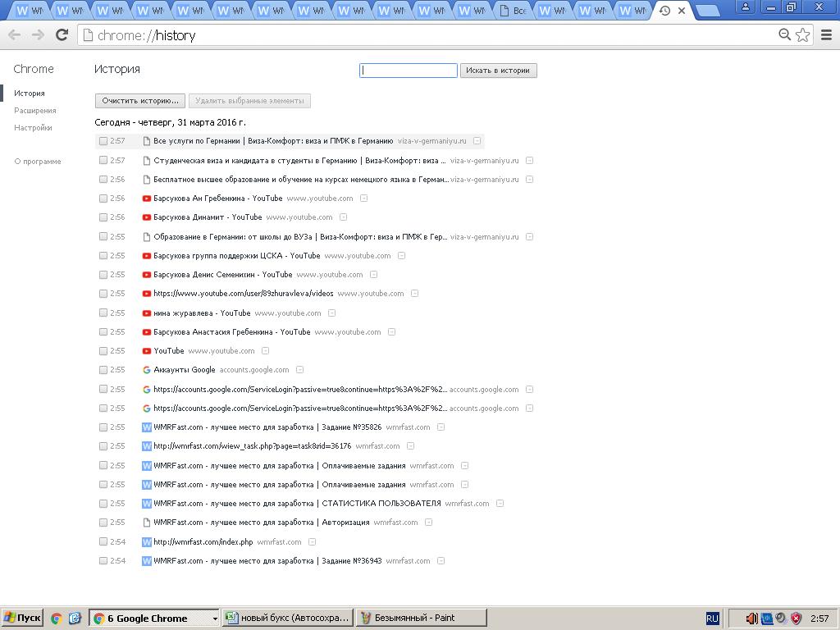Click the red shield antivirus tray icon
Image resolution: width=840 pixels, height=630 pixels.
click(x=797, y=619)
